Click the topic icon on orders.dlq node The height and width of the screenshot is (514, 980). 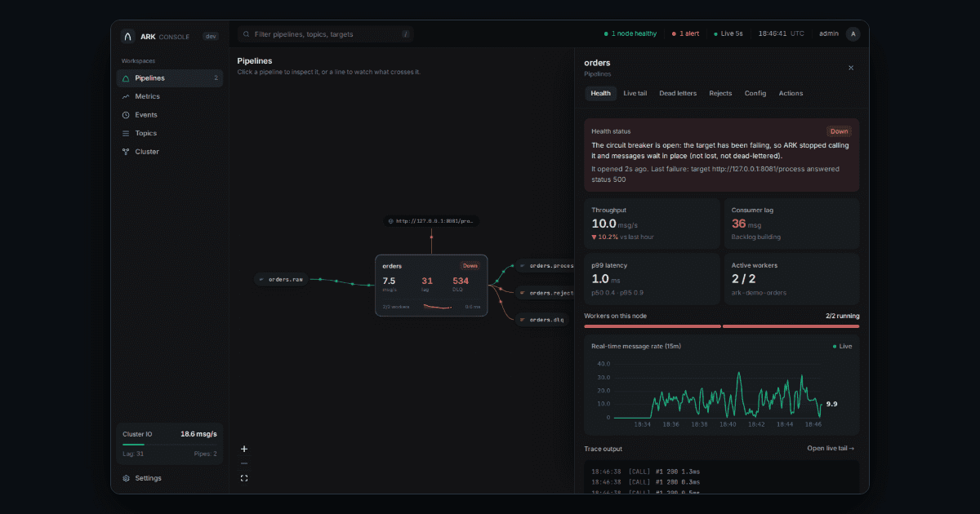(x=523, y=320)
